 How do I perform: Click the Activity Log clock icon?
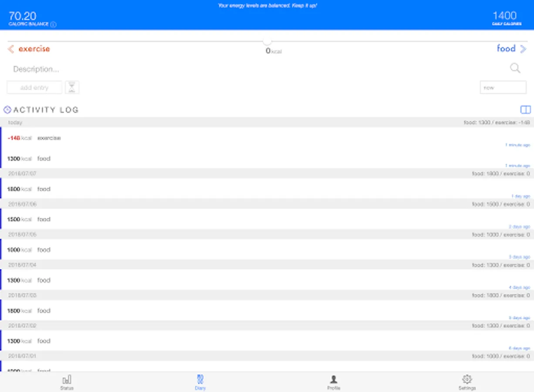tap(7, 110)
